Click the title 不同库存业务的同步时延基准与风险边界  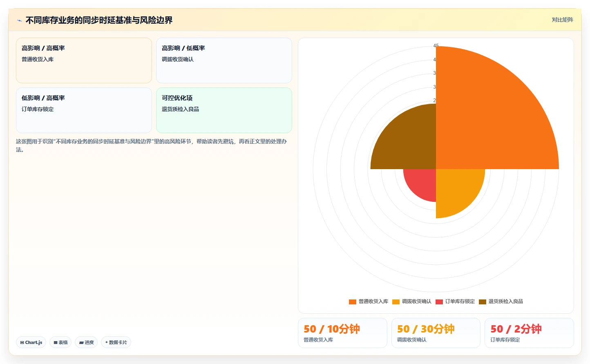99,20
